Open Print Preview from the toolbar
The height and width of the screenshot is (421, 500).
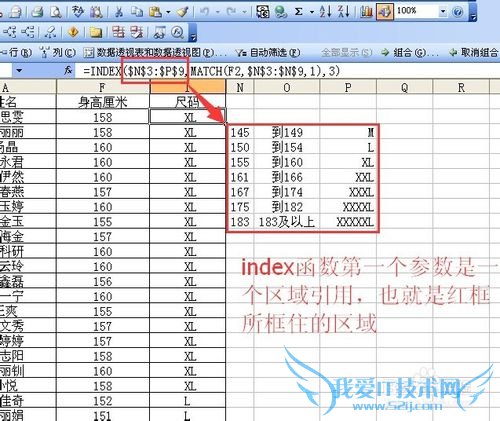point(56,12)
